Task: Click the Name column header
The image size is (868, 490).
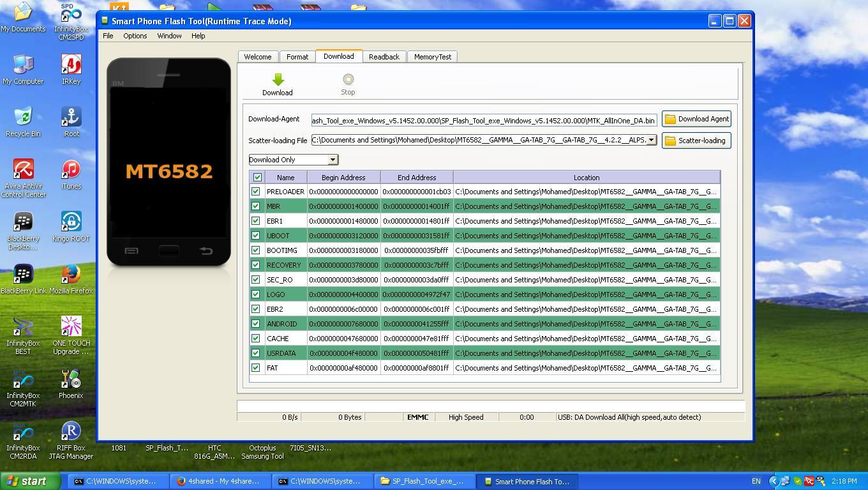Action: click(286, 178)
